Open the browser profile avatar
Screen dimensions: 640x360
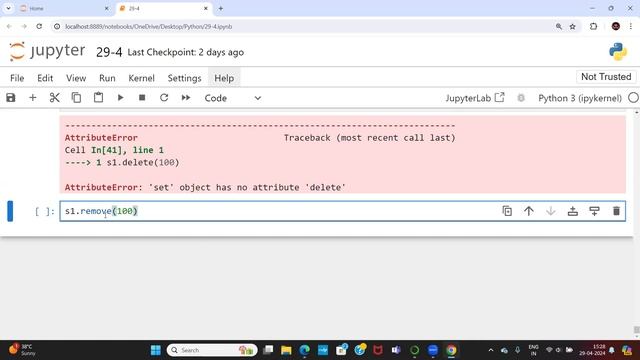click(616, 27)
